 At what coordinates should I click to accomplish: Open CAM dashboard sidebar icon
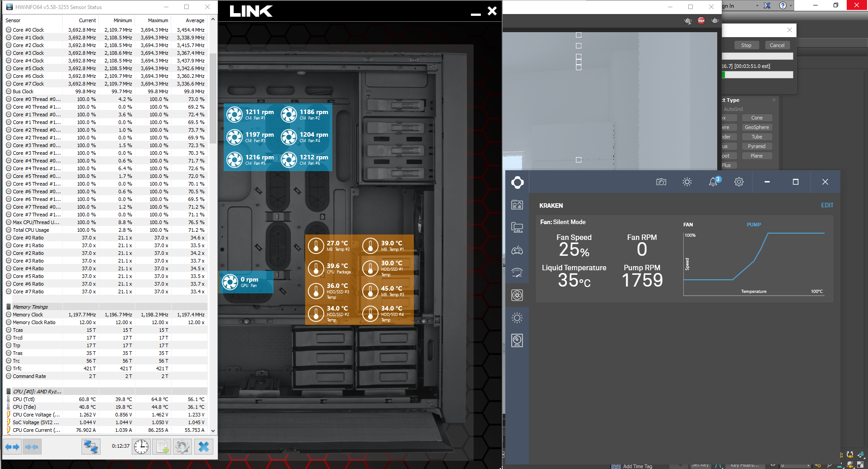[517, 205]
